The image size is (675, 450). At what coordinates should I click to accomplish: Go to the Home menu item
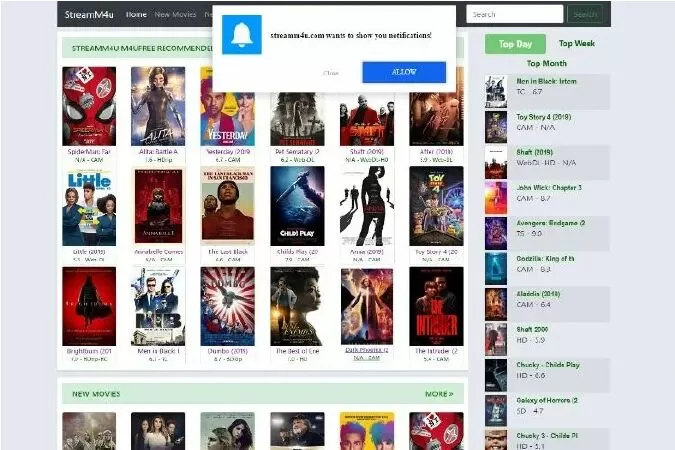pyautogui.click(x=136, y=14)
